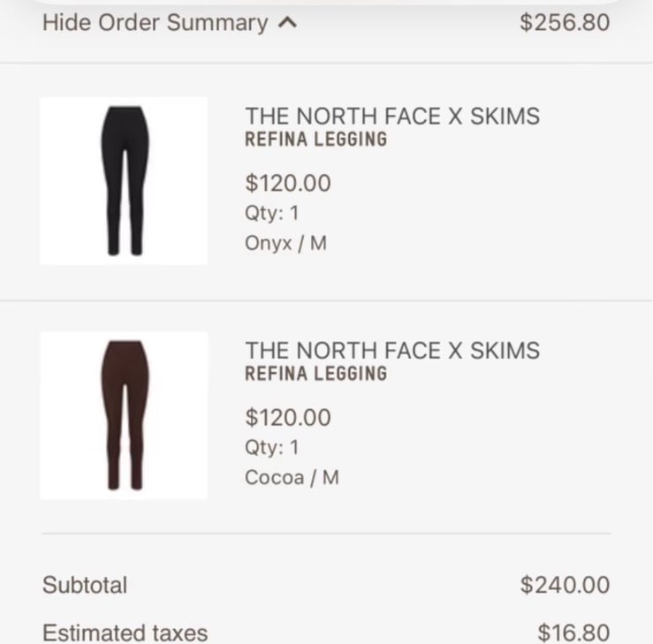This screenshot has width=653, height=644.
Task: Click the Subtotal label
Action: [x=85, y=585]
